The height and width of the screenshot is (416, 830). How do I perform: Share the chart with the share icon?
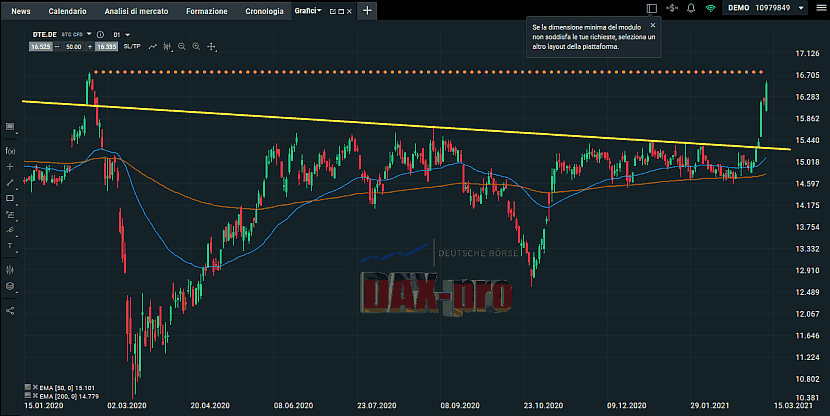pyautogui.click(x=10, y=311)
